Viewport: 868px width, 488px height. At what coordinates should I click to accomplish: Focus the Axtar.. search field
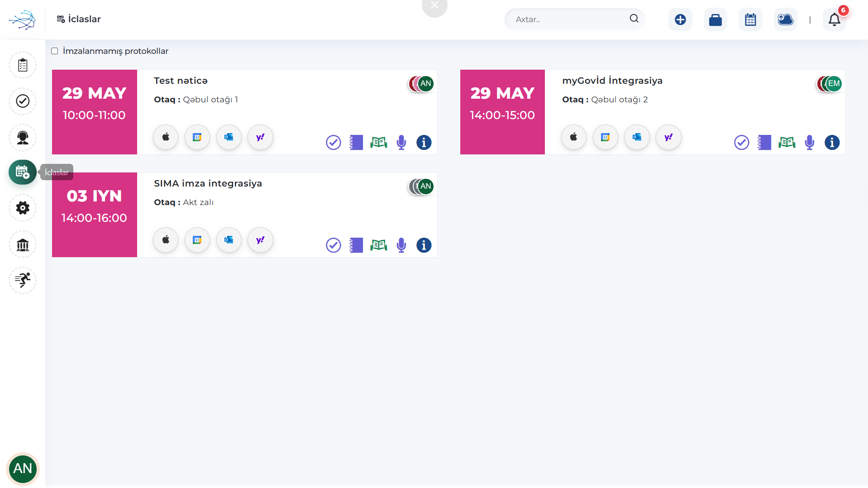(575, 19)
